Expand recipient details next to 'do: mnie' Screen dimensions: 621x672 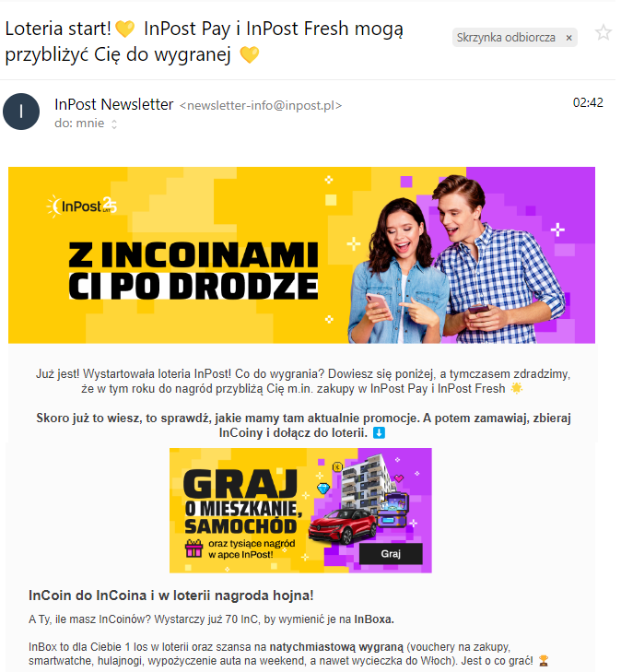tap(114, 124)
